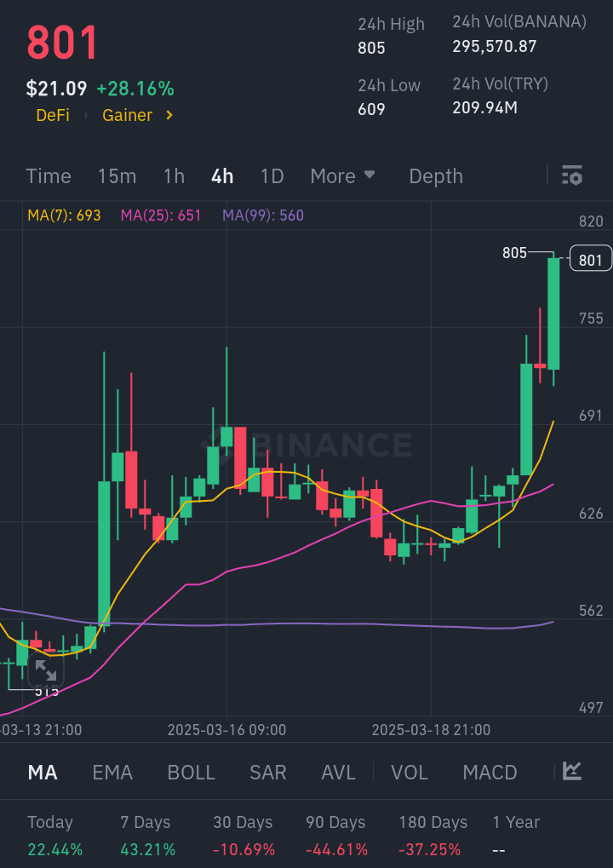Select the Time line chart tab

(49, 176)
